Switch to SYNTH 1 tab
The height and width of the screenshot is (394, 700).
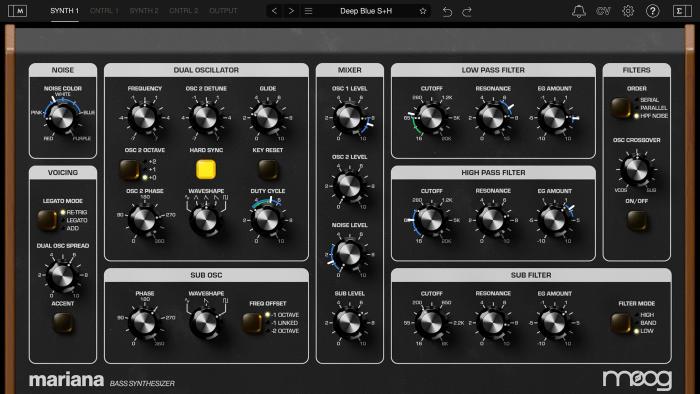[64, 11]
